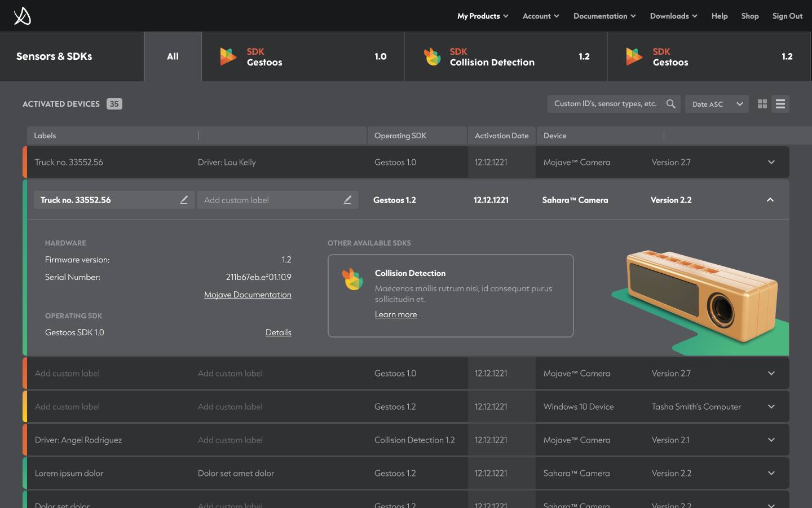Expand the Driver: Lou Kelly row
This screenshot has height=508, width=812.
click(x=771, y=162)
